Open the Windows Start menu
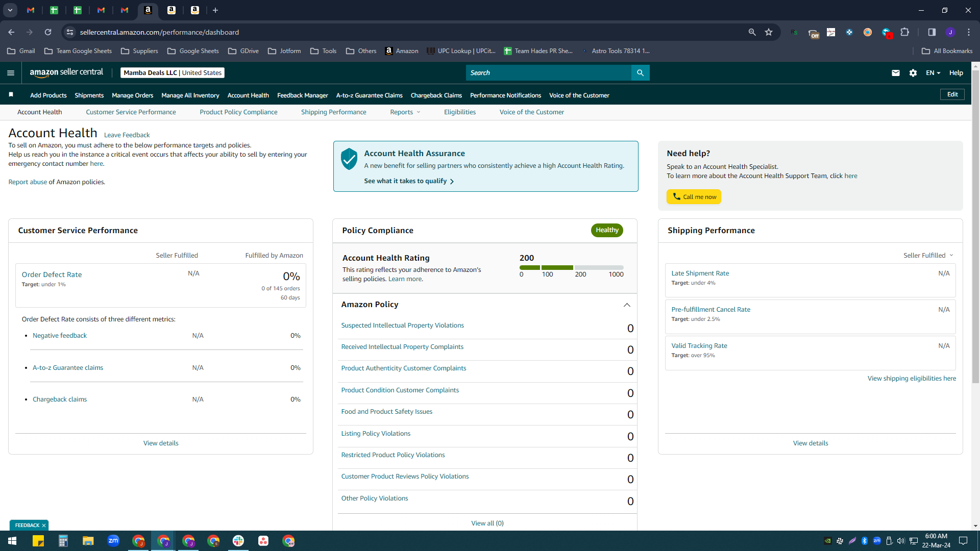Screen dimensions: 980x551 pos(12,541)
